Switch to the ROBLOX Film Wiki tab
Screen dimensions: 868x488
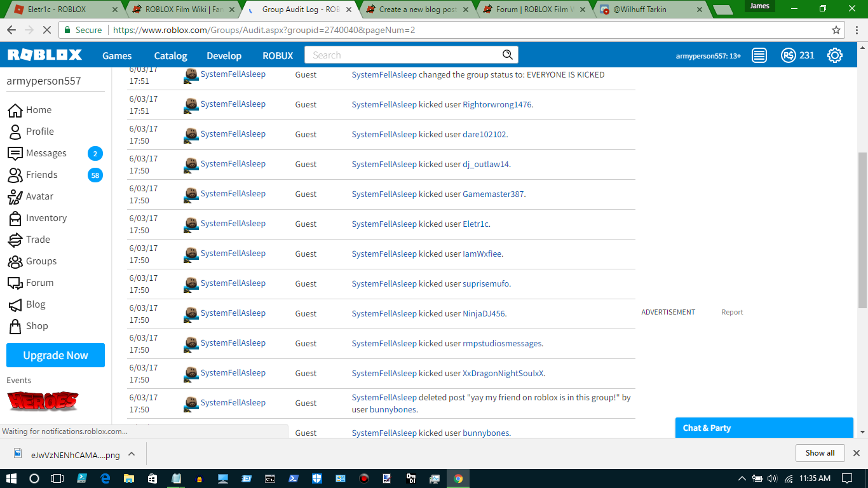click(x=183, y=10)
